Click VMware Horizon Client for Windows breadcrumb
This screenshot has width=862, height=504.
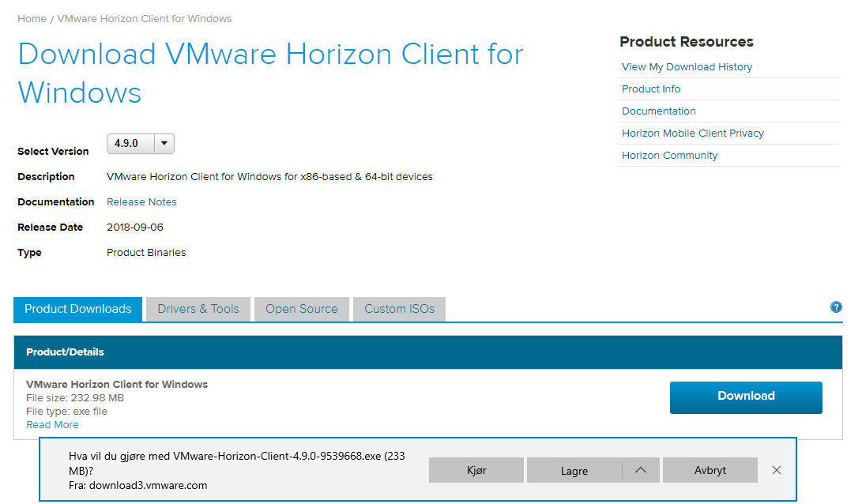click(x=145, y=19)
